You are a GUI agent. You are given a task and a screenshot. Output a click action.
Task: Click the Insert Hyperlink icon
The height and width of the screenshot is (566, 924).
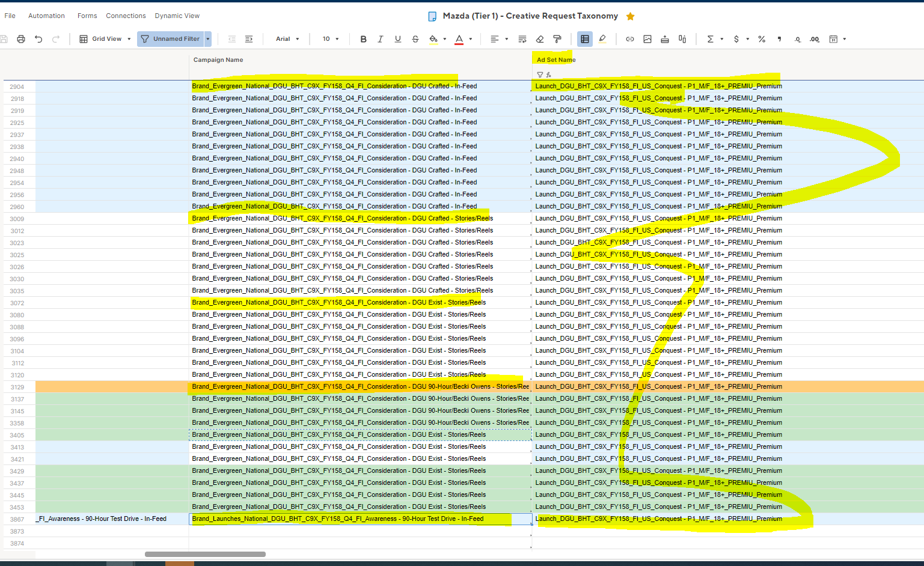pyautogui.click(x=630, y=39)
